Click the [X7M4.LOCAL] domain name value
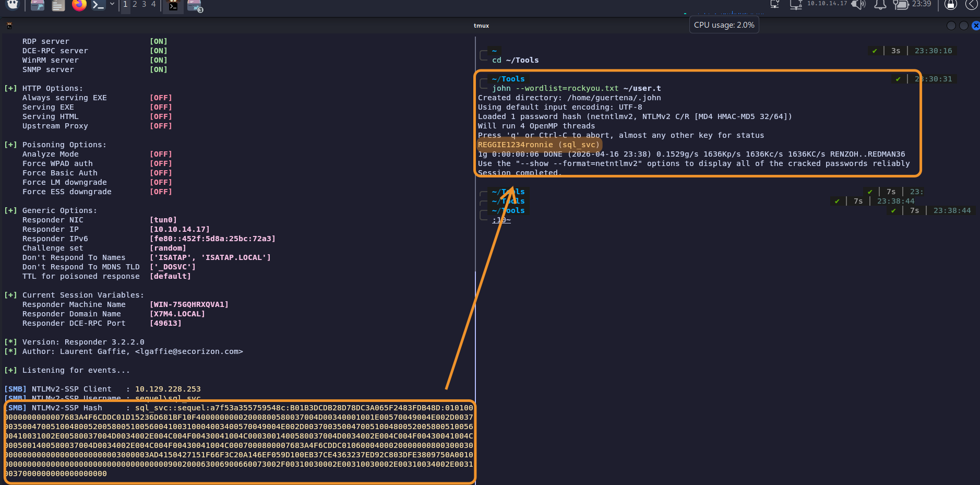Screen dimensions: 980x485 click(x=177, y=314)
